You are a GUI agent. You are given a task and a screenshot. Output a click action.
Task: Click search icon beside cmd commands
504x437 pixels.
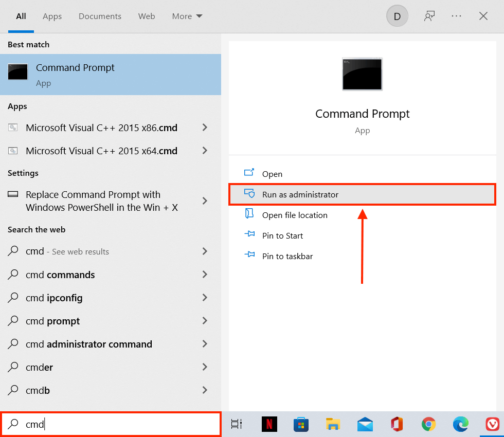[13, 274]
